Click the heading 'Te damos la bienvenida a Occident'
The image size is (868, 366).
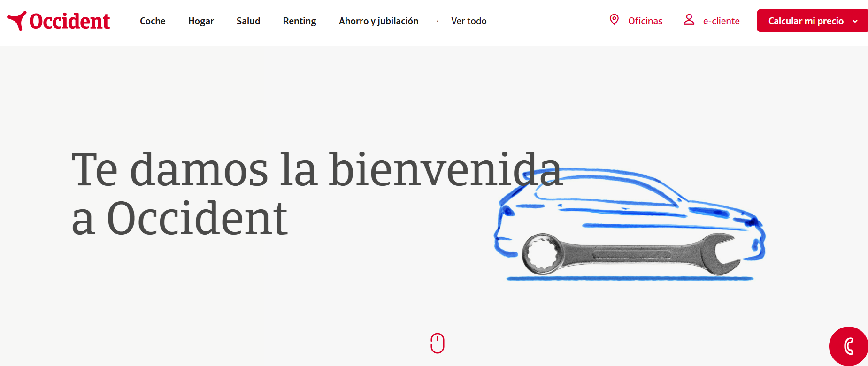pos(317,193)
